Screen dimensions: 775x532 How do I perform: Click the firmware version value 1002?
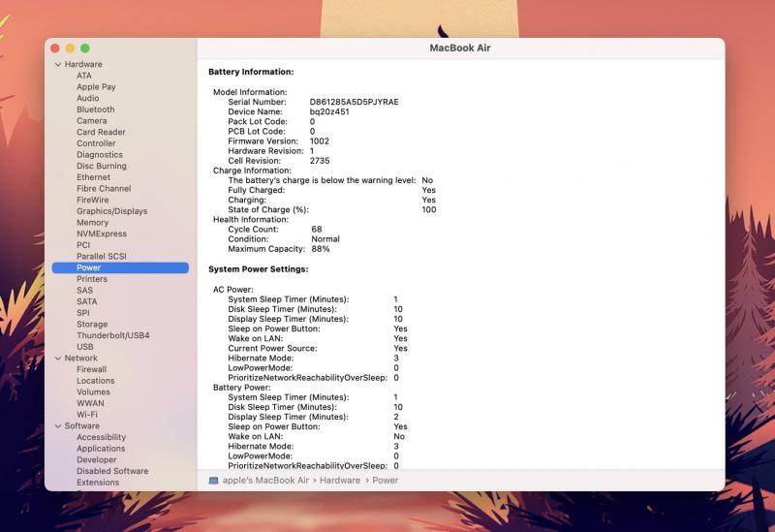[x=320, y=141]
